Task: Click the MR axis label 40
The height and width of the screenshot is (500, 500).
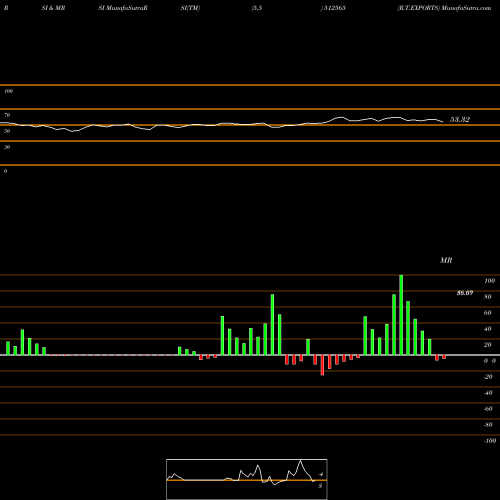Action: (x=488, y=329)
